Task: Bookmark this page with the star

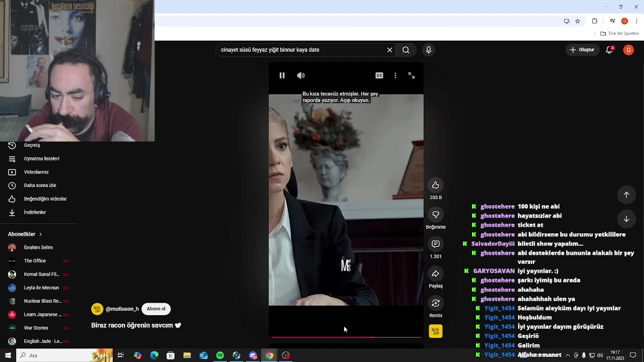Action: pos(578,21)
